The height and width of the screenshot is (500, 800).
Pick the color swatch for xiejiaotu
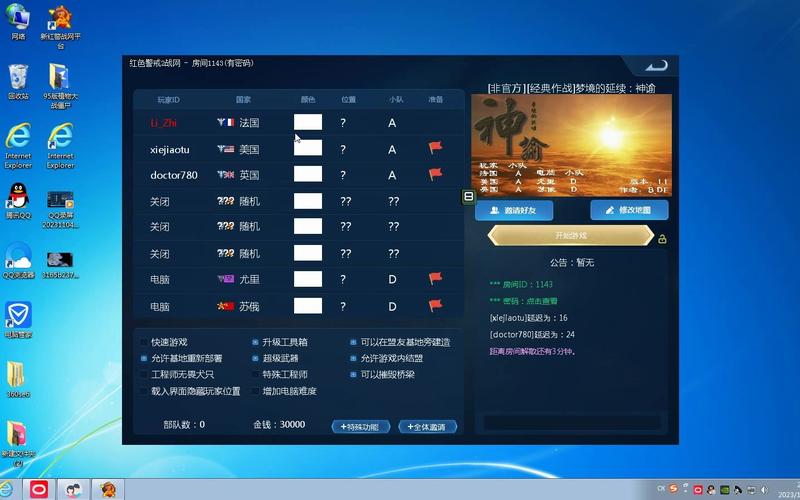click(308, 149)
